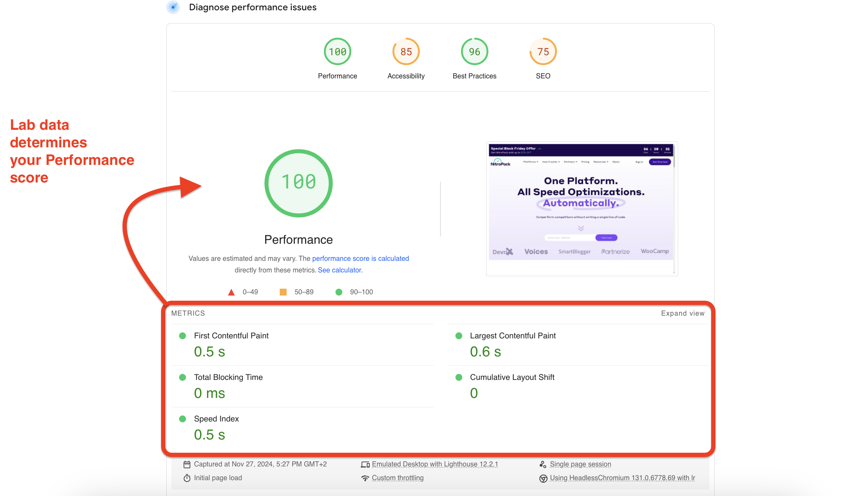Click the 0.6 s Largest Contentful Paint value
Image resolution: width=868 pixels, height=496 pixels.
pyautogui.click(x=485, y=352)
